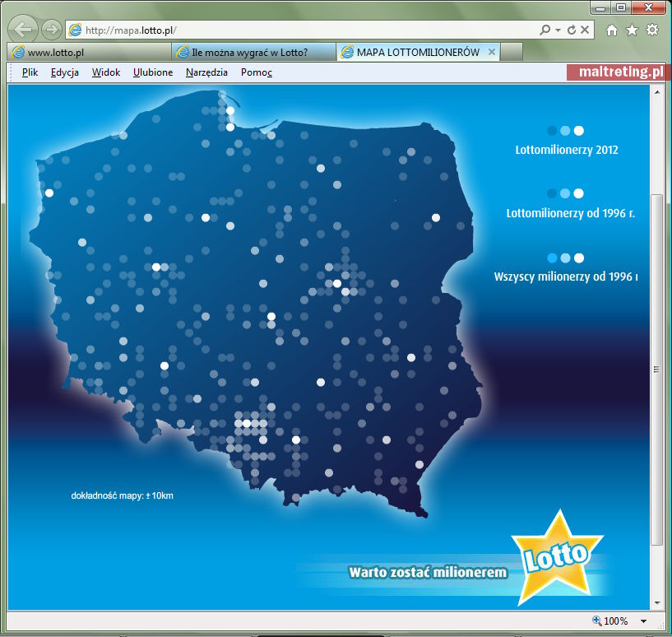Open Favorites star icon
Viewport: 672px width, 637px height.
point(632,30)
